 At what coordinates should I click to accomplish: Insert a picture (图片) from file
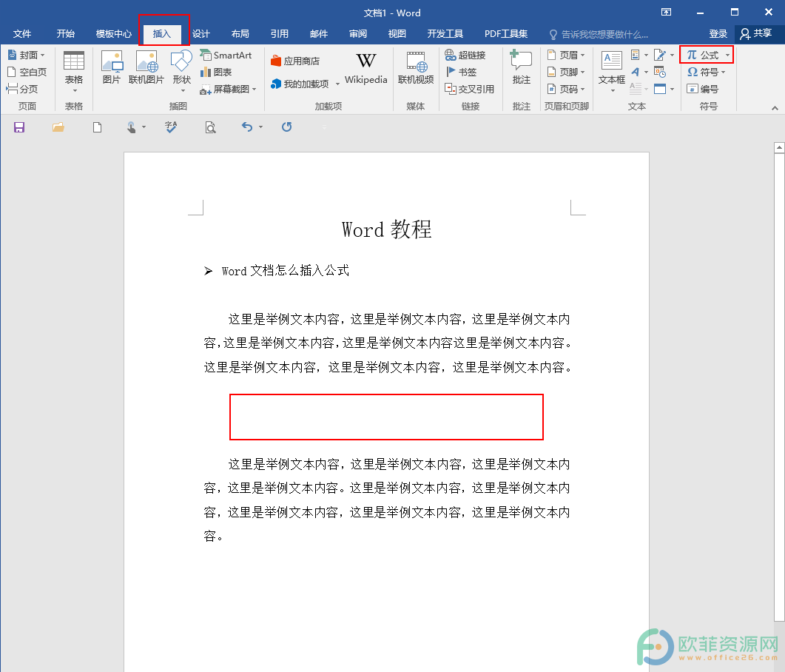click(x=112, y=67)
